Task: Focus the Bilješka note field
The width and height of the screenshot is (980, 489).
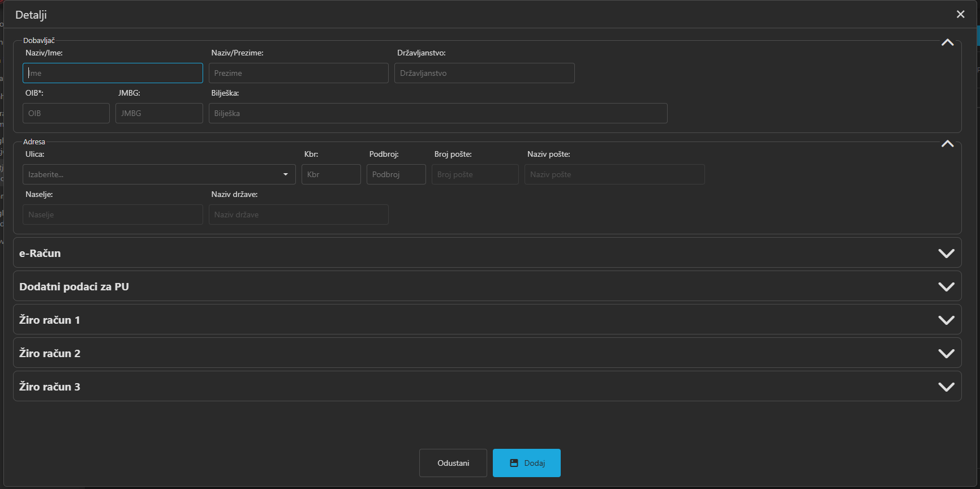Action: 438,113
